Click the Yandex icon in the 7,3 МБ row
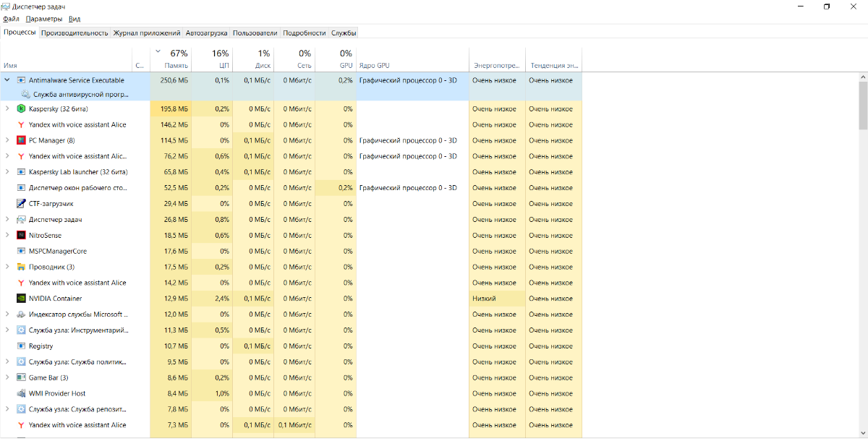Screen dimensions: 868x441 pyautogui.click(x=21, y=425)
